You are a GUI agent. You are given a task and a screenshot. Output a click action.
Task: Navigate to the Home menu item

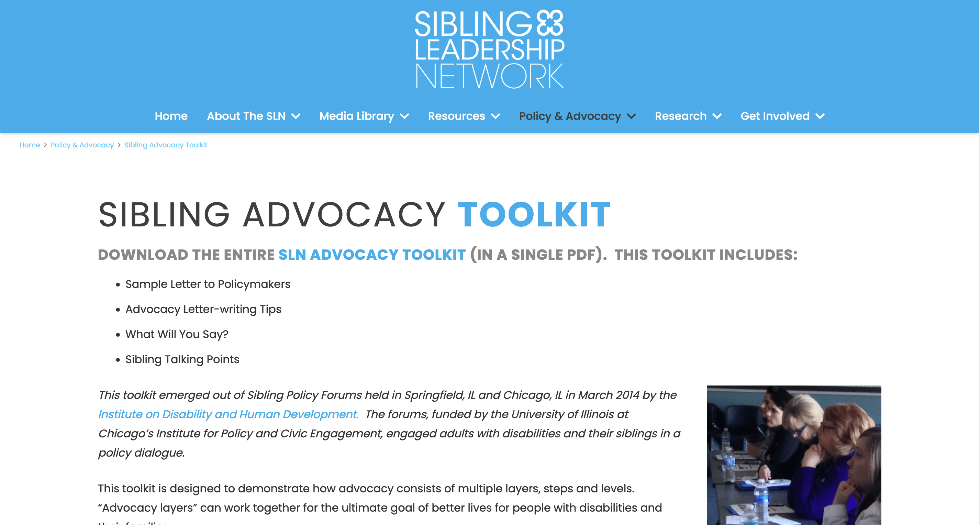tap(170, 116)
